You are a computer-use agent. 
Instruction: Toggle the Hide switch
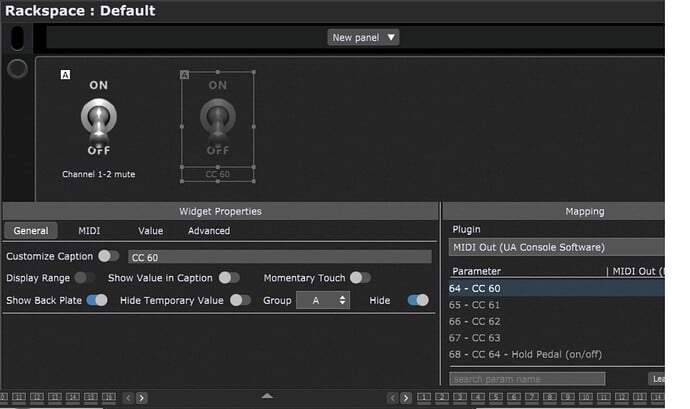click(x=417, y=300)
